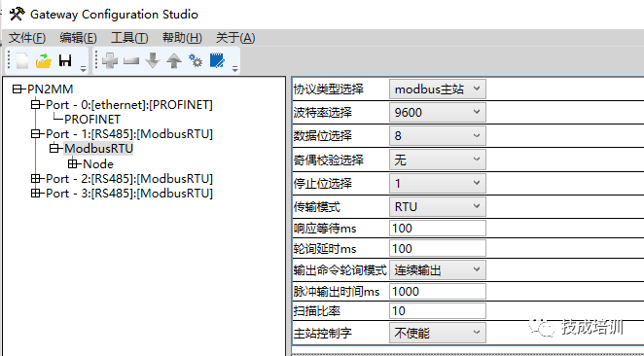644x356 pixels.
Task: Select the highlighted ModbusRTU item
Action: (98, 148)
